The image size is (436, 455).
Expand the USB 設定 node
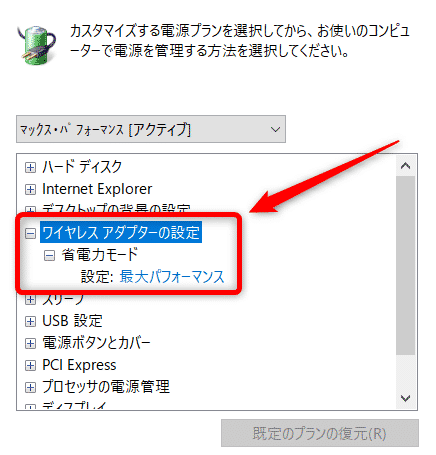pos(30,321)
